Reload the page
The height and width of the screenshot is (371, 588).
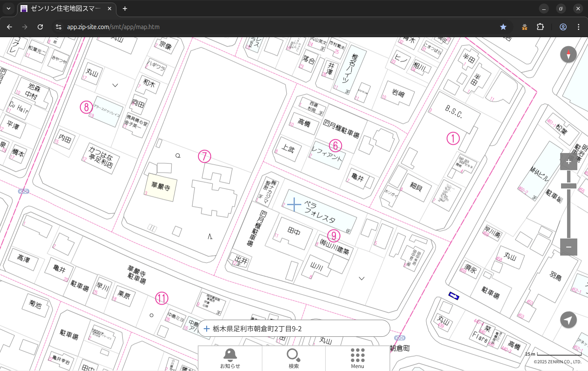point(40,27)
